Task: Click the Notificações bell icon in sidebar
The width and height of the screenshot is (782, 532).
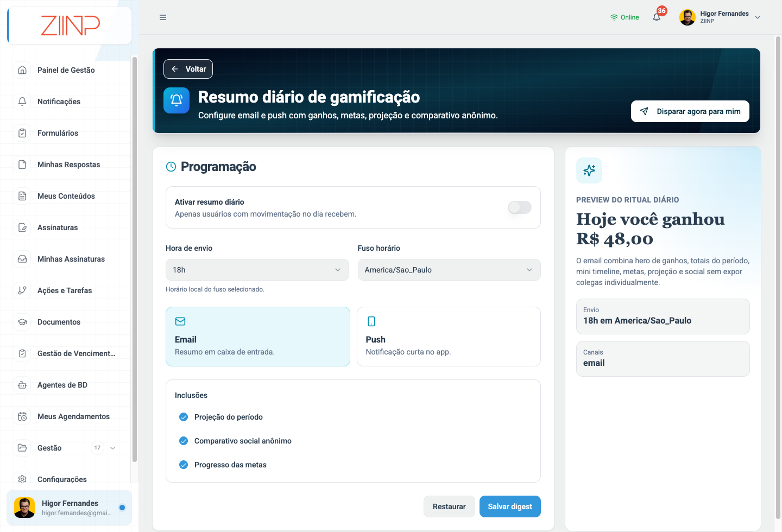Action: point(22,102)
